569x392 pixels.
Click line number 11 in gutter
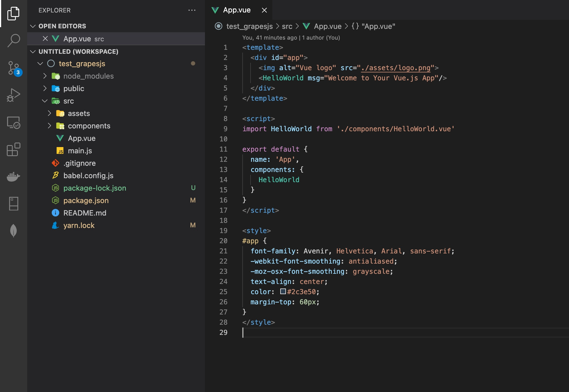pyautogui.click(x=223, y=149)
